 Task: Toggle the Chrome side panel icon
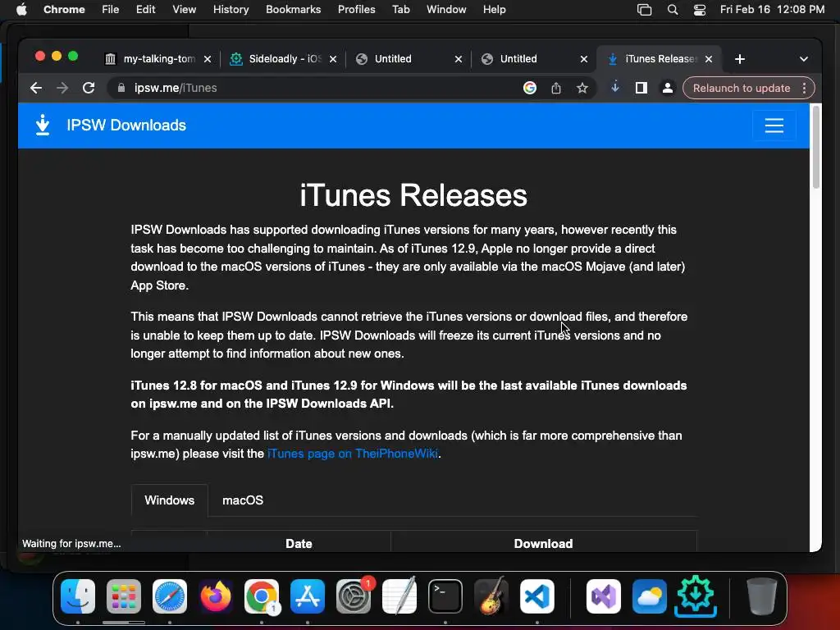[x=641, y=88]
